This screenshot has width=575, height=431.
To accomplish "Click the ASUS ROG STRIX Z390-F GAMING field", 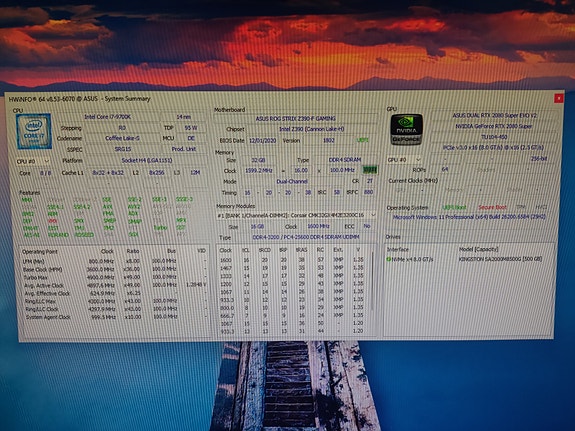I will (x=296, y=118).
